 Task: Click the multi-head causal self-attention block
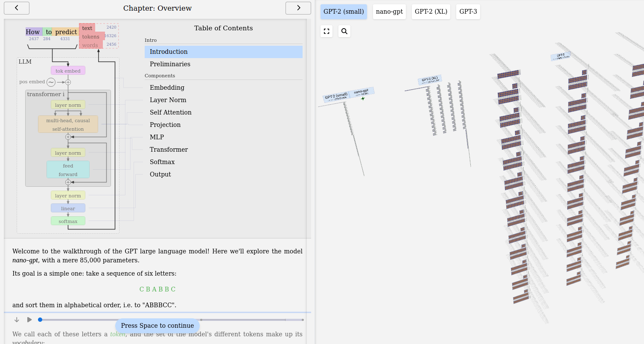coord(68,124)
